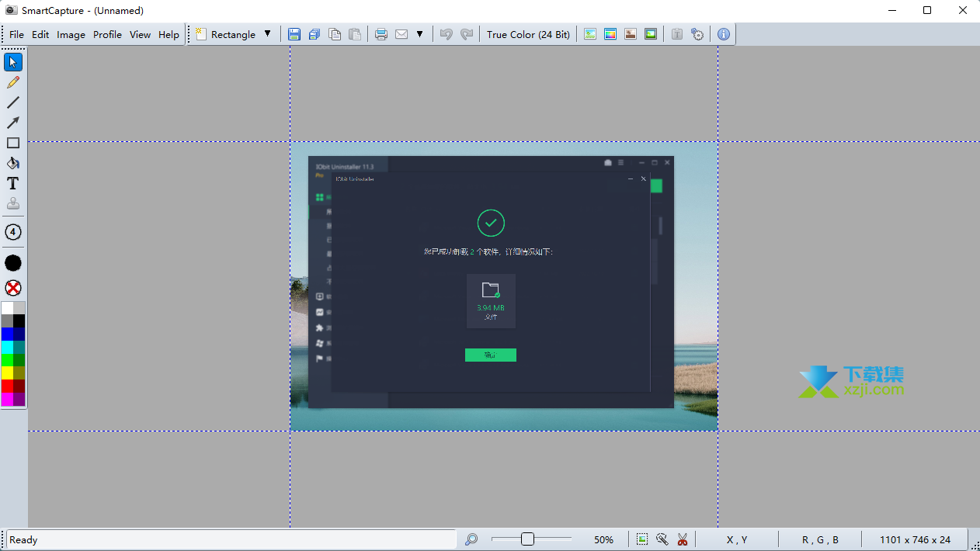The image size is (980, 551).
Task: Pick the yellow color swatch
Action: [7, 373]
